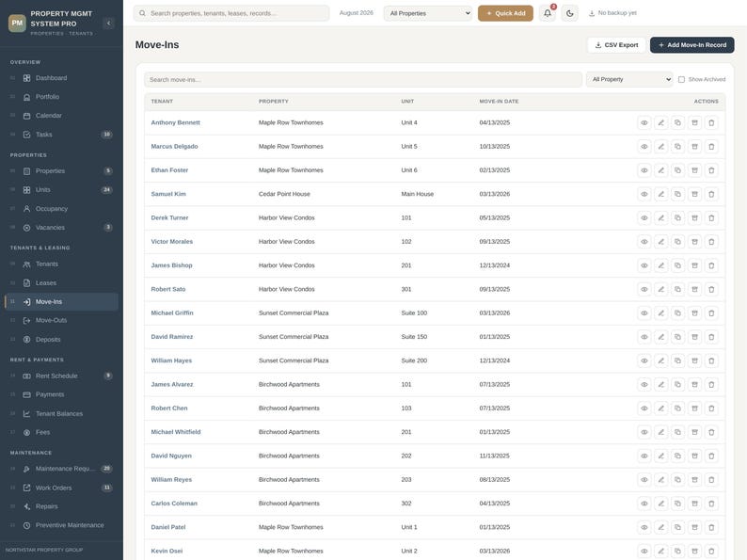Open Samuel Kim tenant link
The image size is (747, 560).
click(168, 195)
